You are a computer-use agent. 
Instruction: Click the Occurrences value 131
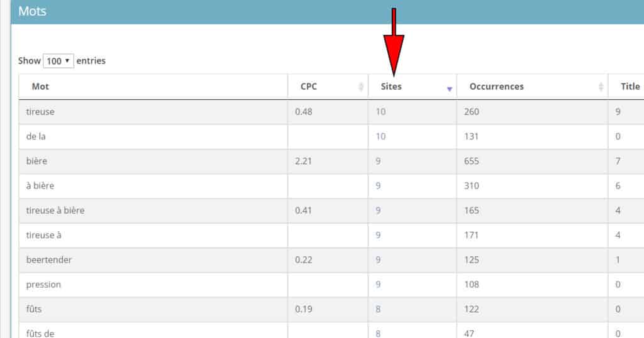coord(471,136)
